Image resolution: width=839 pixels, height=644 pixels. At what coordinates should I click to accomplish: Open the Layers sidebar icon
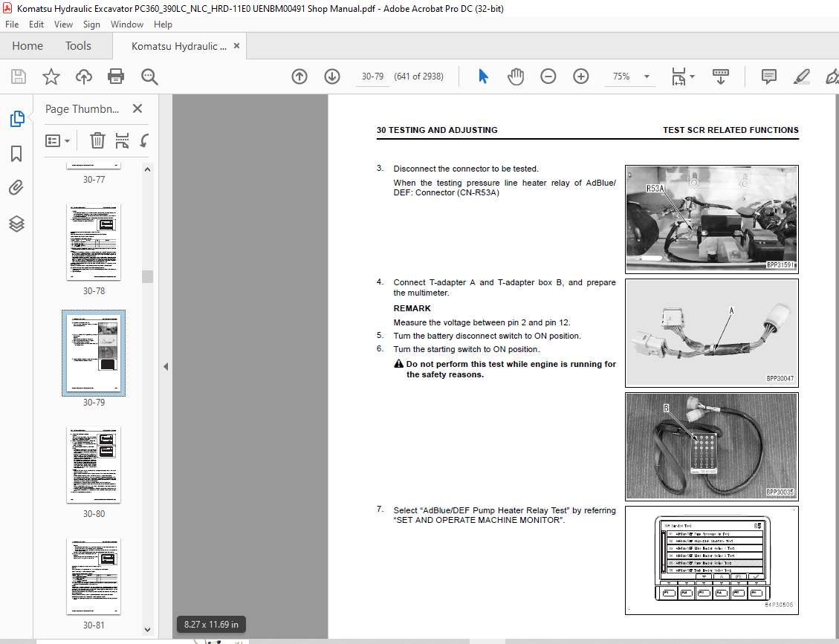16,224
